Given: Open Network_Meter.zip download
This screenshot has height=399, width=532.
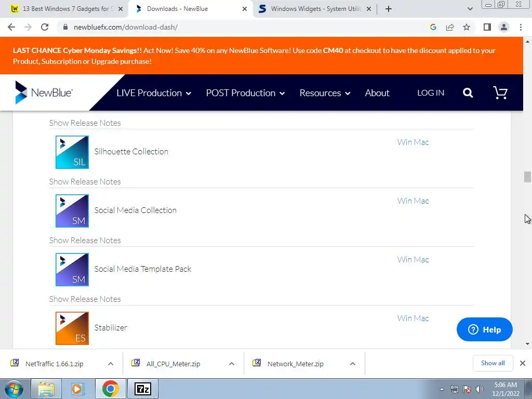Looking at the screenshot, I should coord(296,364).
